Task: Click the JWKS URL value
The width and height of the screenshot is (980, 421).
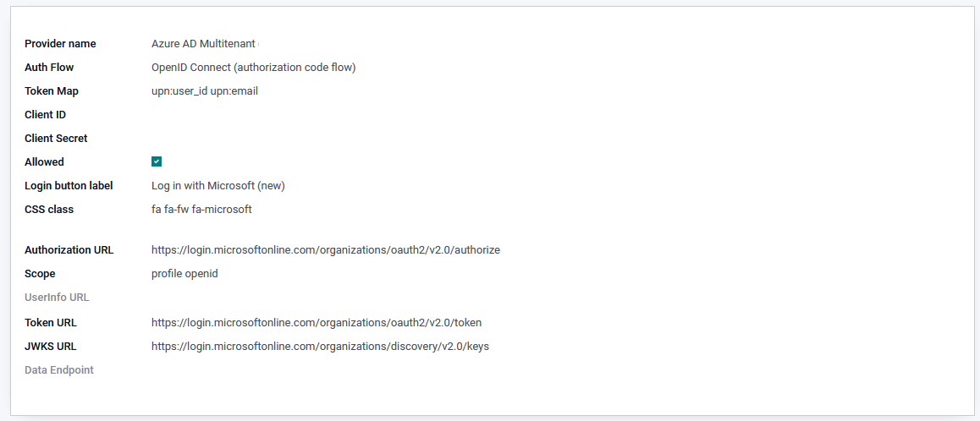Action: (x=320, y=346)
